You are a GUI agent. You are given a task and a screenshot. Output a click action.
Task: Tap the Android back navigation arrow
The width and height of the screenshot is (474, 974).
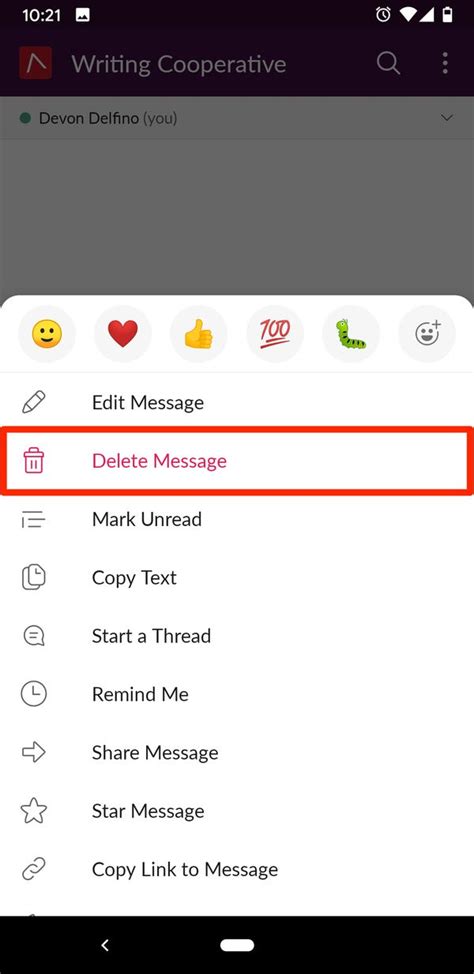point(105,945)
